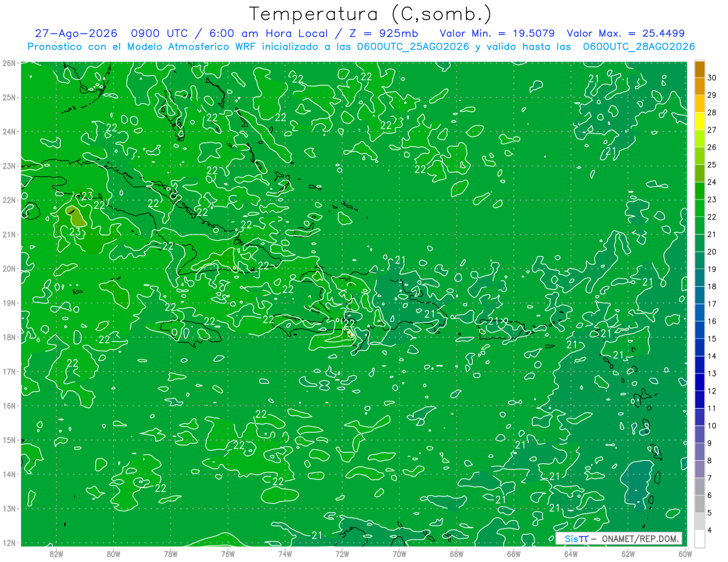Screen dimensions: 728x562
Task: Click the 12N latitude axis label
Action: point(8,543)
